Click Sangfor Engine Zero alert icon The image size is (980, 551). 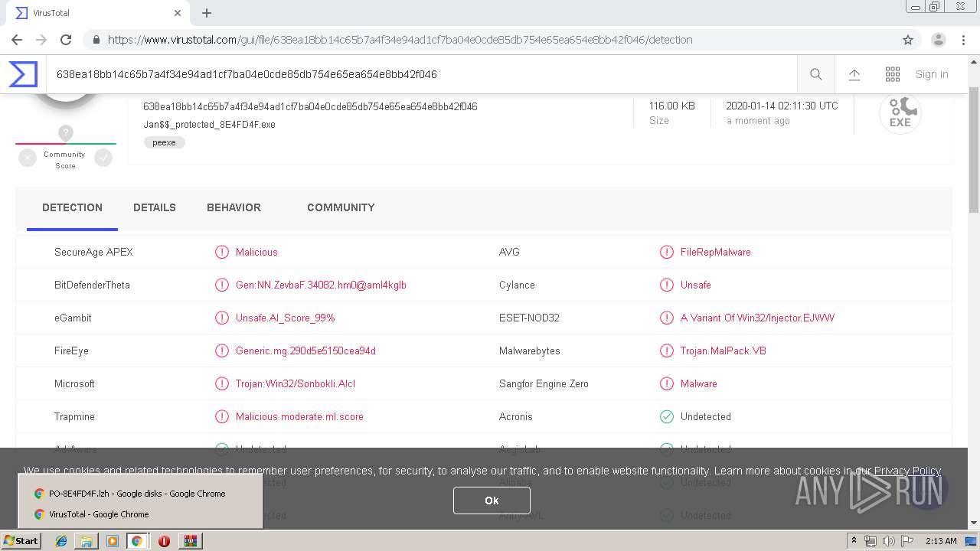[667, 383]
